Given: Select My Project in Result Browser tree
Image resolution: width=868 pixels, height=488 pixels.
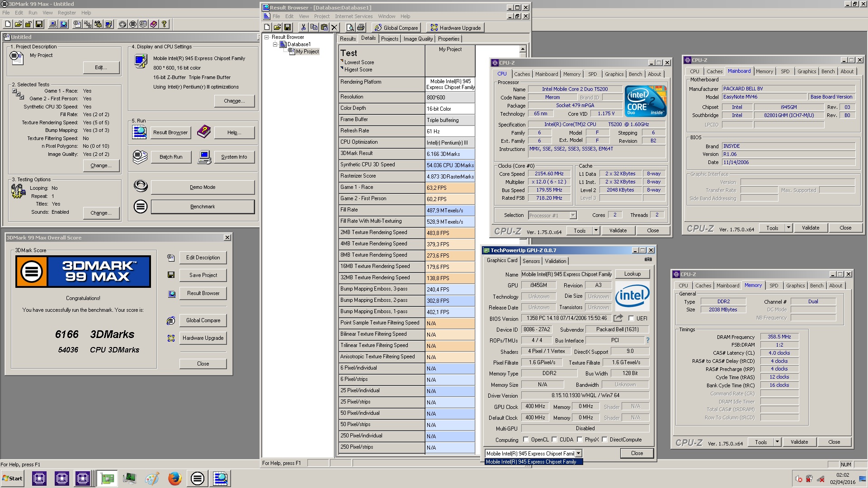Looking at the screenshot, I should click(307, 52).
